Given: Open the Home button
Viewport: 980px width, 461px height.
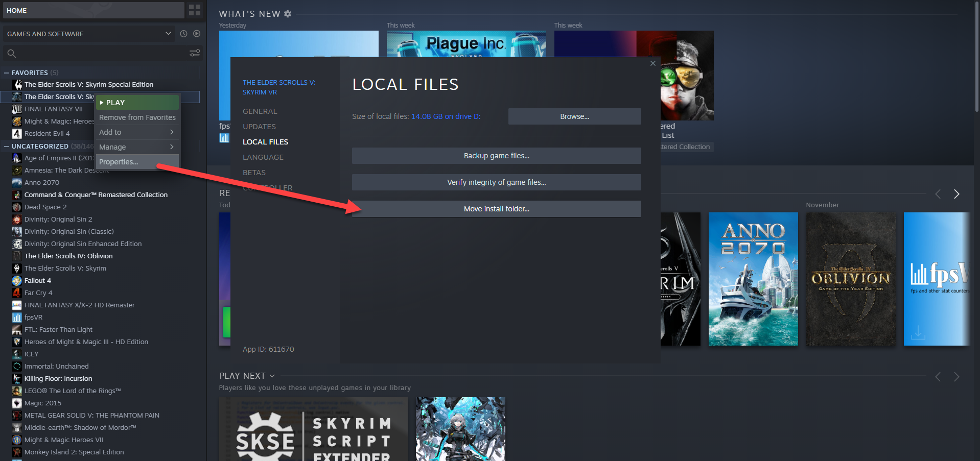Looking at the screenshot, I should (x=94, y=10).
